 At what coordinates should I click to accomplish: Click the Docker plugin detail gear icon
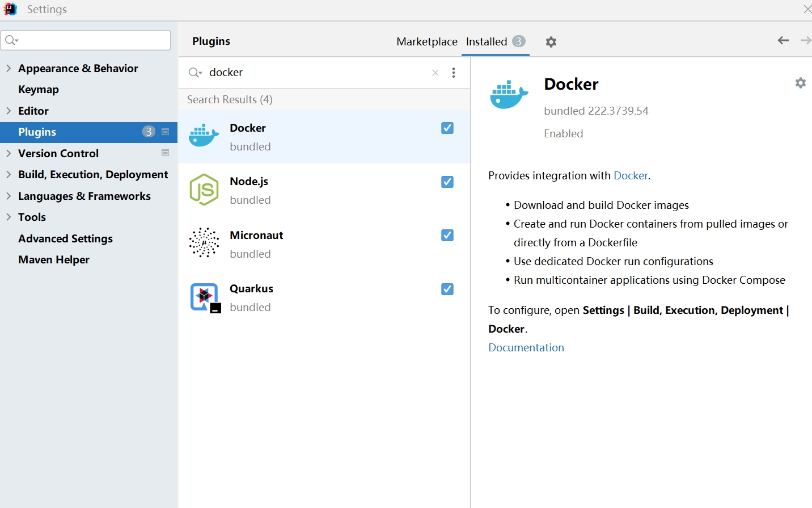click(800, 83)
